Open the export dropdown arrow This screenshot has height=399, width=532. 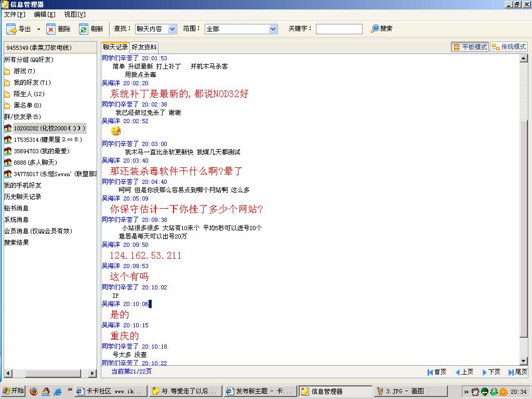[38, 29]
